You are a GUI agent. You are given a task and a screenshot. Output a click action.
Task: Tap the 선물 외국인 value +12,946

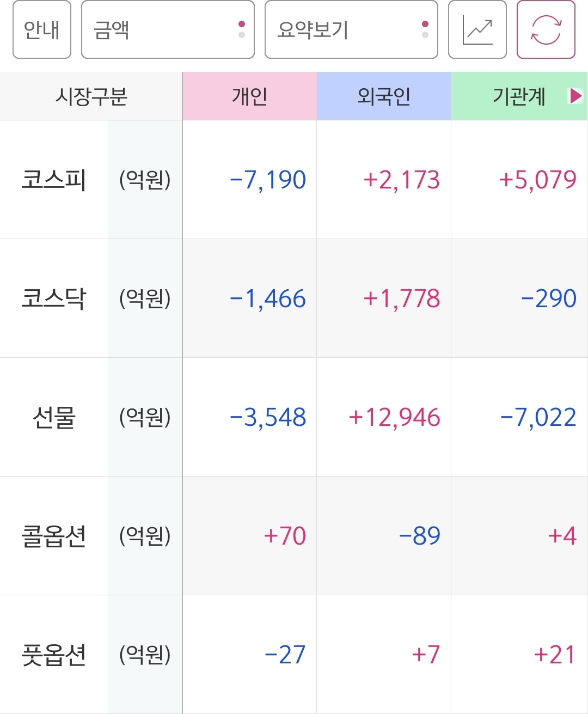[x=394, y=417]
